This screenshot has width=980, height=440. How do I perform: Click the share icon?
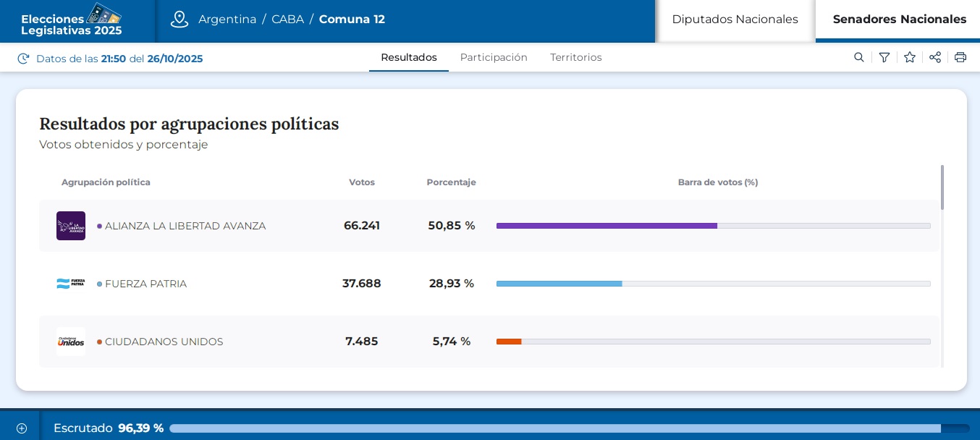[935, 58]
